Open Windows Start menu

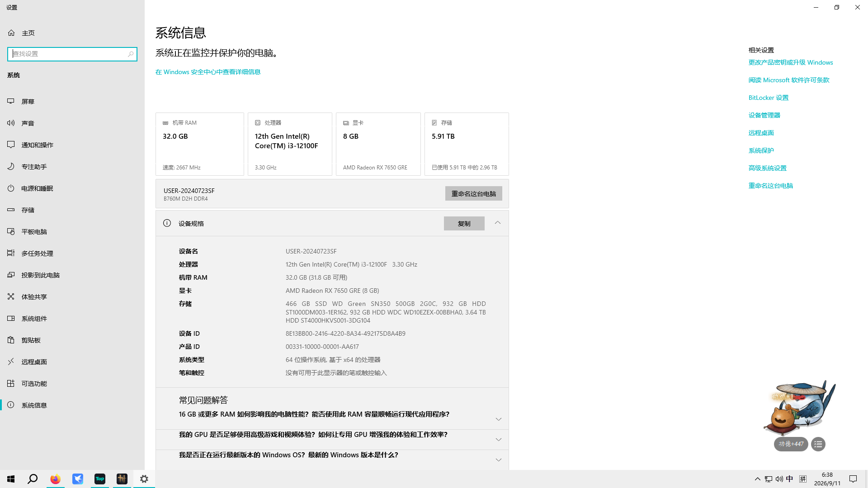(11, 479)
